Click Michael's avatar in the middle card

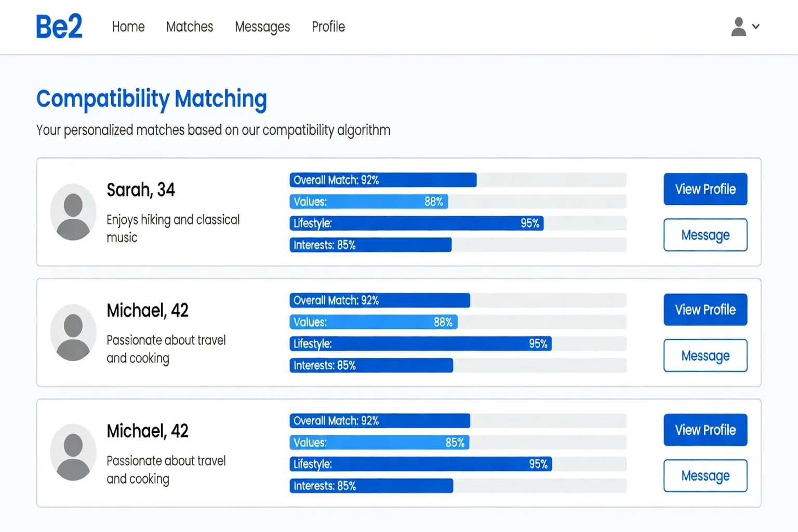click(73, 332)
